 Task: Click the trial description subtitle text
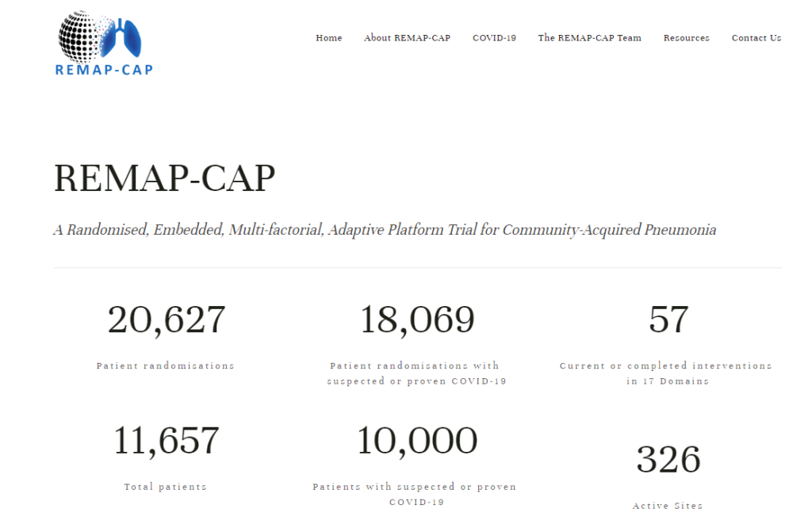tap(384, 230)
